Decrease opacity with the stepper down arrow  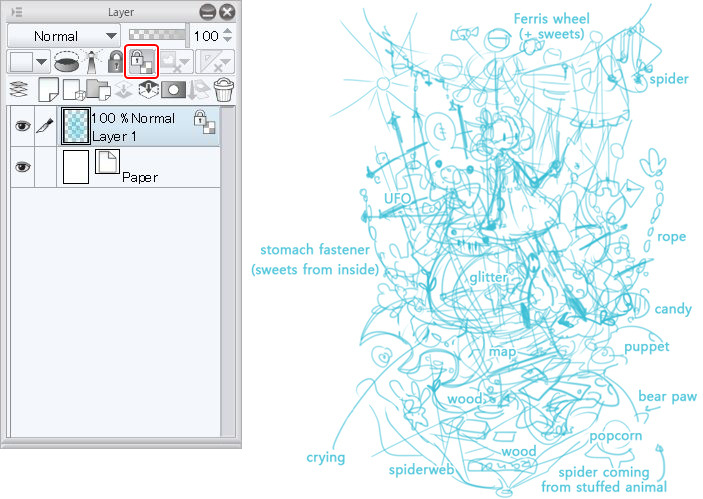tap(228, 40)
